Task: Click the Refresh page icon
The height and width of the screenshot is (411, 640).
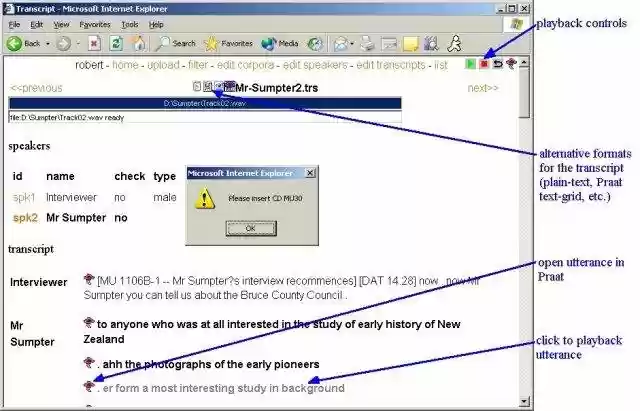Action: (x=116, y=43)
